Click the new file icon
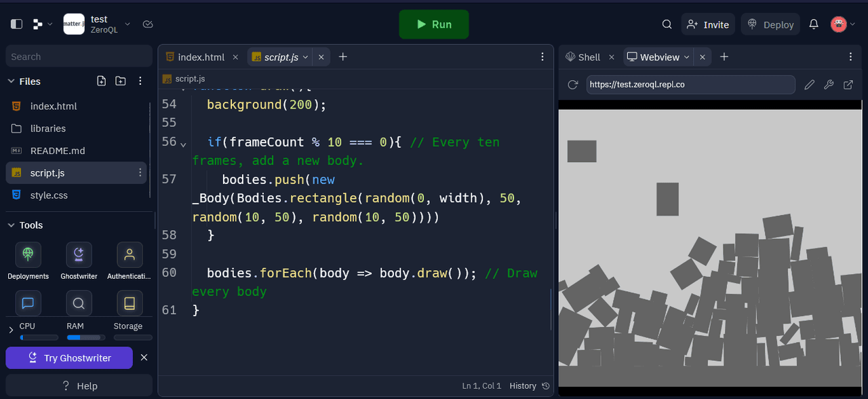Viewport: 868px width, 399px height. [102, 81]
